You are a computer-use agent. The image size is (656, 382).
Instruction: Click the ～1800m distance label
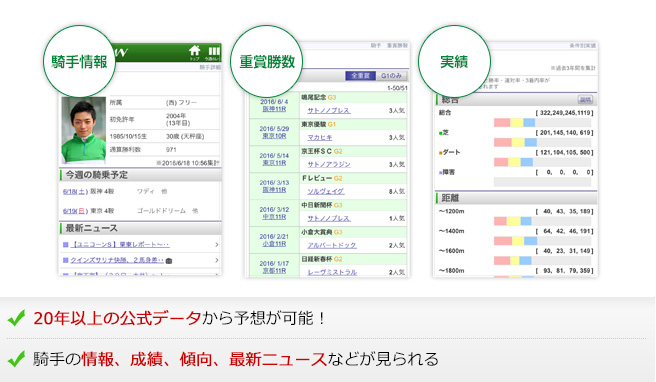451,271
